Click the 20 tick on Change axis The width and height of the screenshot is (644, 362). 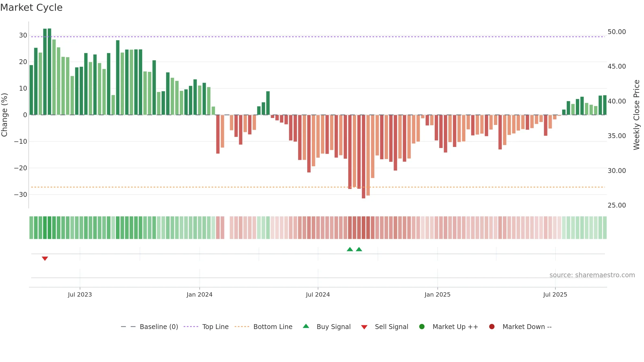pos(23,62)
